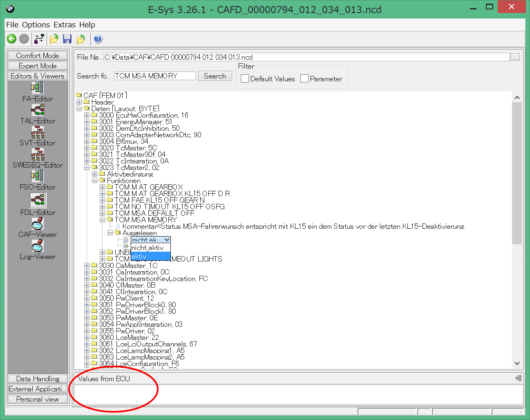This screenshot has width=530, height=420.
Task: Expand 3040 ClMaster, 0B node
Action: pyautogui.click(x=87, y=285)
